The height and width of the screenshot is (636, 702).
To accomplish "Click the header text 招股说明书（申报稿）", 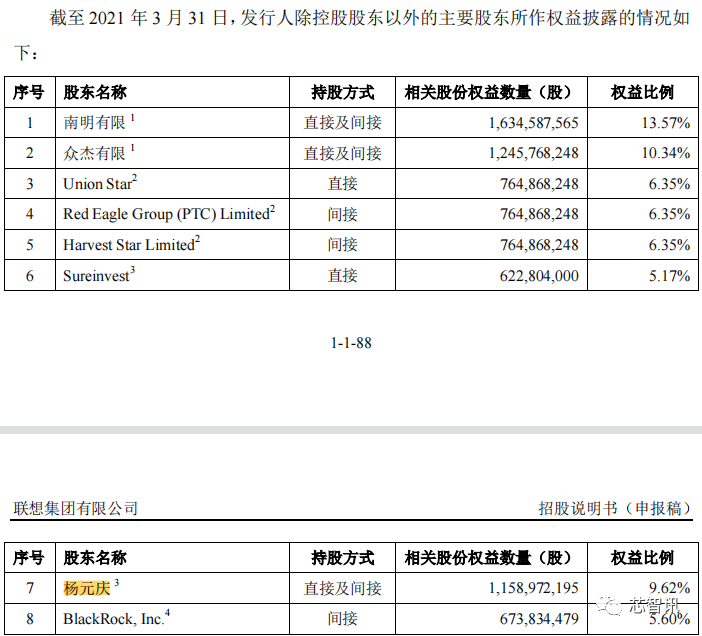I will coord(616,508).
